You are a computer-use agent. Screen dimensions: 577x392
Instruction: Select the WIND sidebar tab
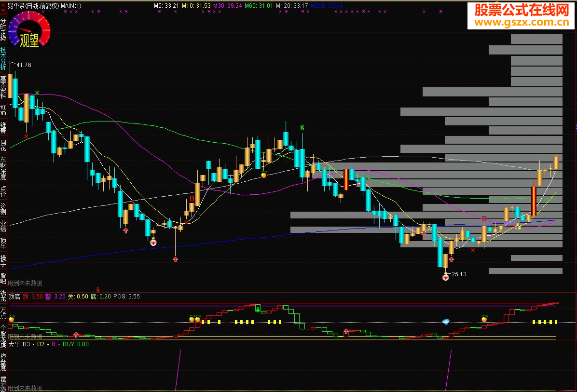pyautogui.click(x=3, y=110)
